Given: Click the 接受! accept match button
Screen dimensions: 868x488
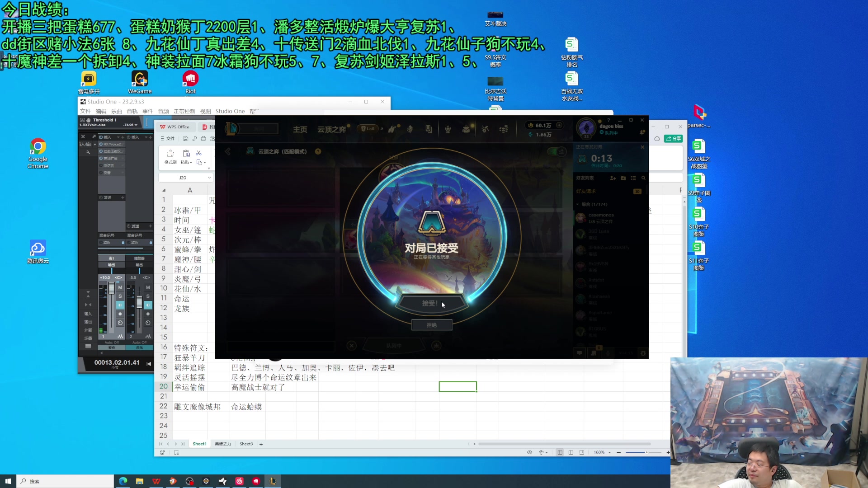Looking at the screenshot, I should [x=432, y=303].
